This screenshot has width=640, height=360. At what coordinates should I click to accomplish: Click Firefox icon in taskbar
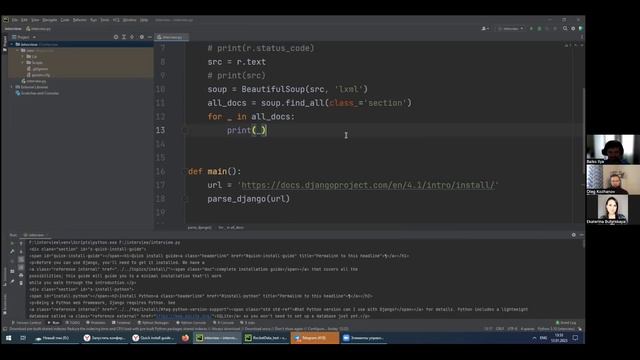185,338
